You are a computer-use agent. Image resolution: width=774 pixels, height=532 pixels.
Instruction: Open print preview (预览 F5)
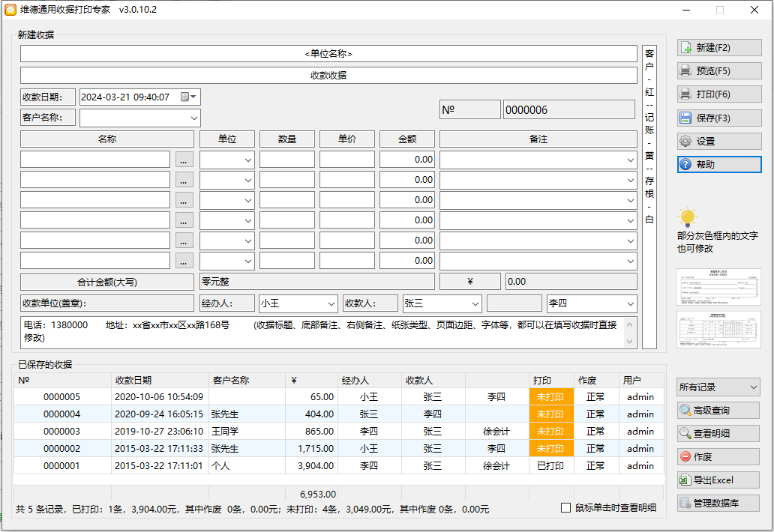(718, 71)
